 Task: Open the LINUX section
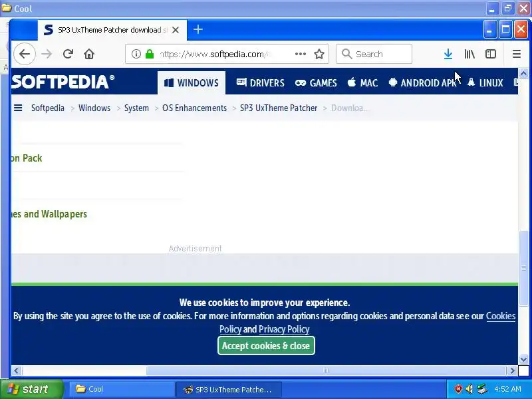click(485, 82)
